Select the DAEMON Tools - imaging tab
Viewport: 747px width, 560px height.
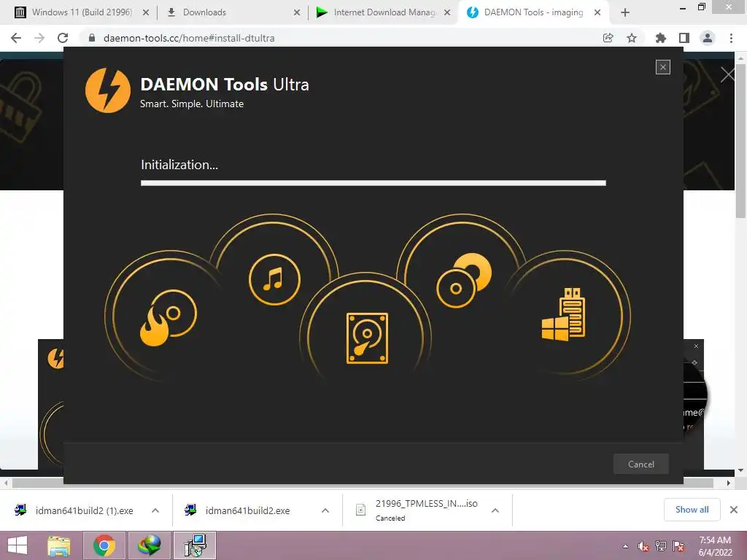click(533, 12)
